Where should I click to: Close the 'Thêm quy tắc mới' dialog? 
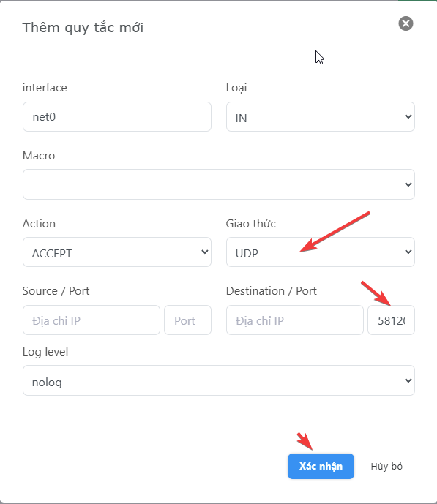click(406, 23)
